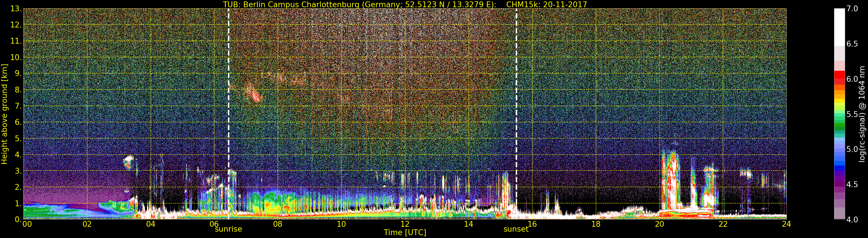Click the 13 tick on the height axis
This screenshot has height=238, width=868.
[x=16, y=9]
